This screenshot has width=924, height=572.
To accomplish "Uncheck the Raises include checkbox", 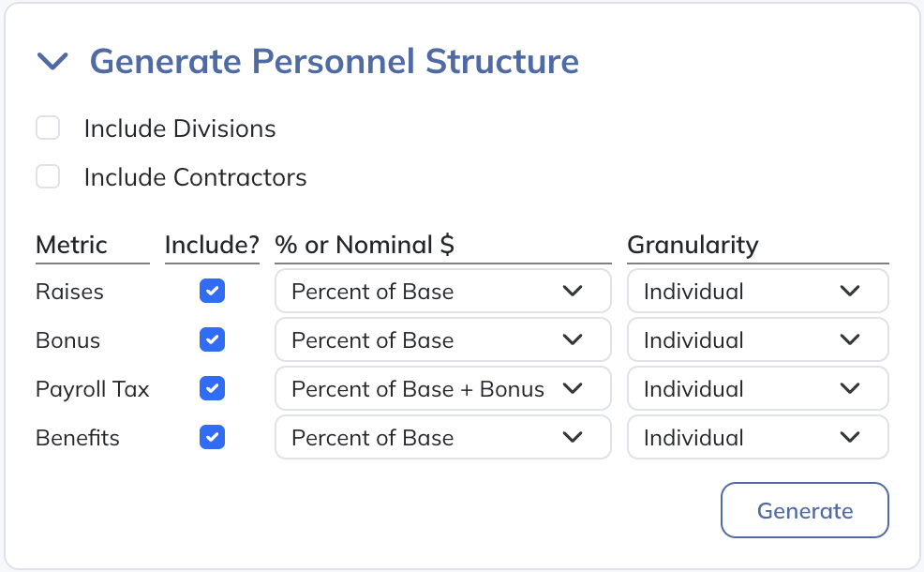I will pyautogui.click(x=213, y=292).
